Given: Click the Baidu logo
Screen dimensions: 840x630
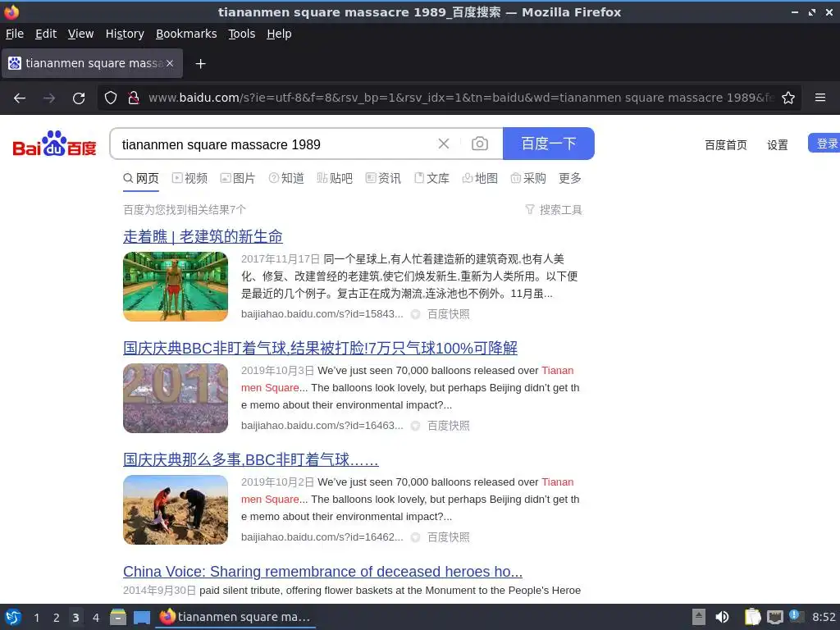Looking at the screenshot, I should [x=54, y=144].
